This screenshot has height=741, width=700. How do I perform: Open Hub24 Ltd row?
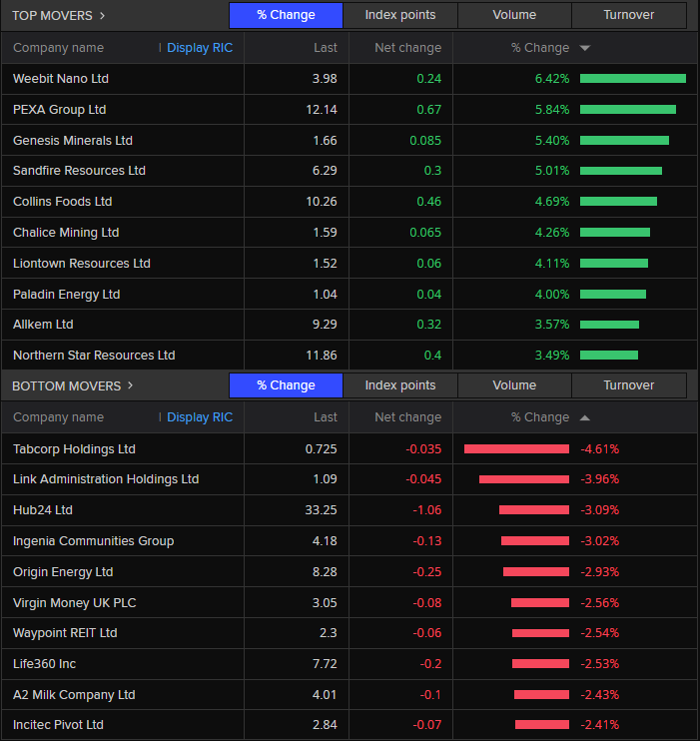click(x=350, y=510)
